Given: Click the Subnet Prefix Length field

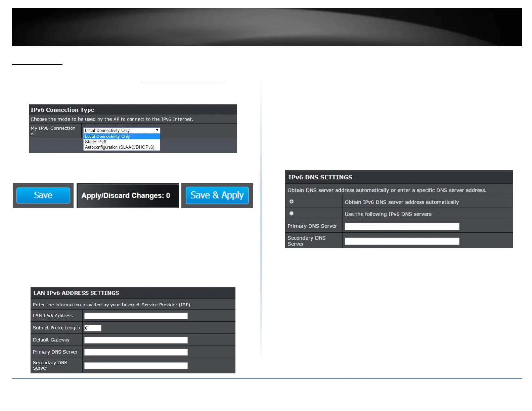Looking at the screenshot, I should (93, 328).
